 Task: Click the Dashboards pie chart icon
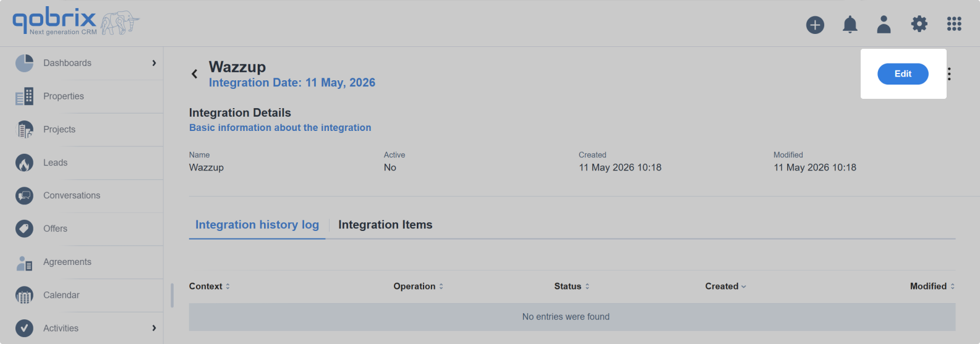pyautogui.click(x=24, y=63)
